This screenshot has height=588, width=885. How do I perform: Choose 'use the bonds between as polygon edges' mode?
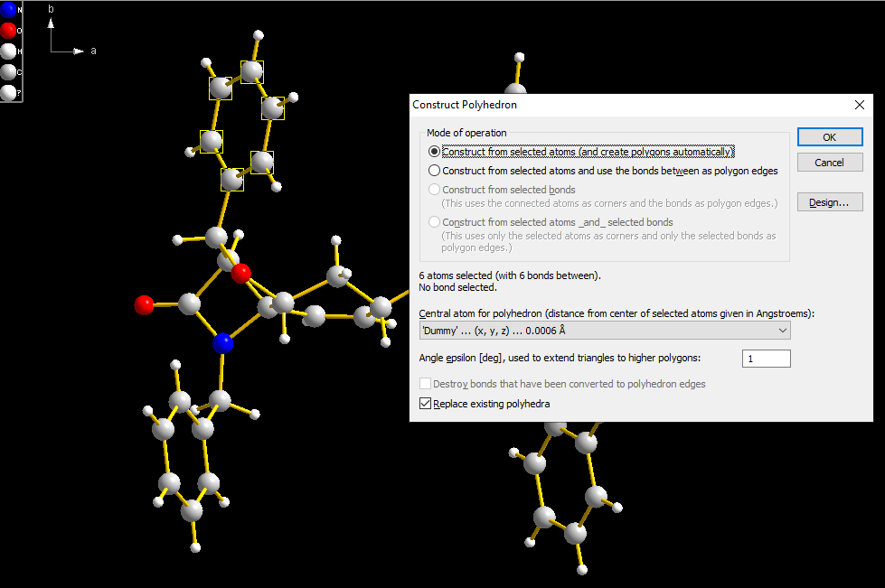[x=434, y=170]
